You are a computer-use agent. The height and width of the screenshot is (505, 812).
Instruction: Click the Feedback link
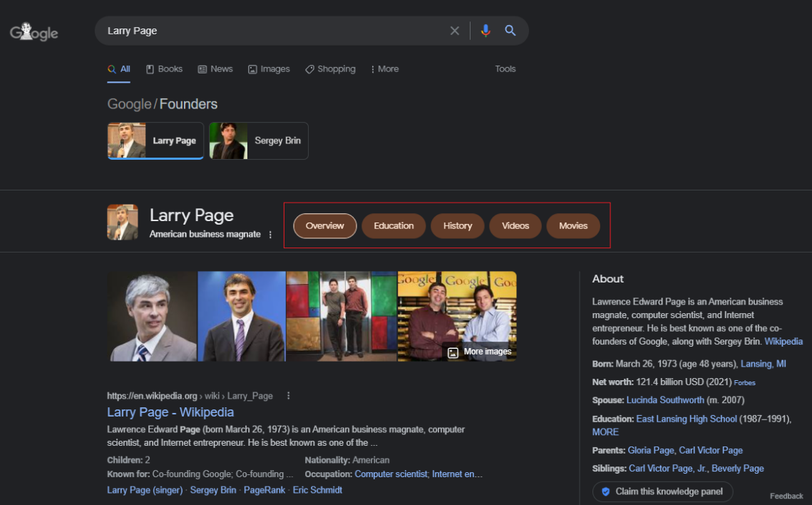(x=786, y=496)
